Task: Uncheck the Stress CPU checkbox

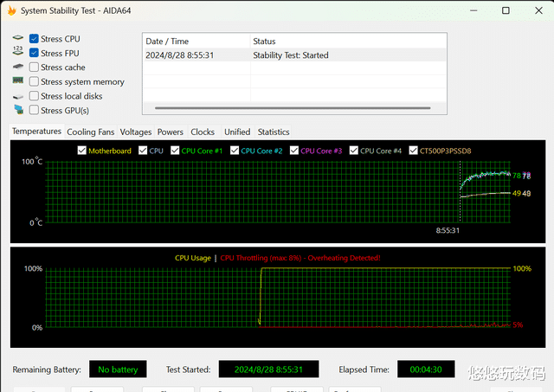Action: pyautogui.click(x=34, y=38)
